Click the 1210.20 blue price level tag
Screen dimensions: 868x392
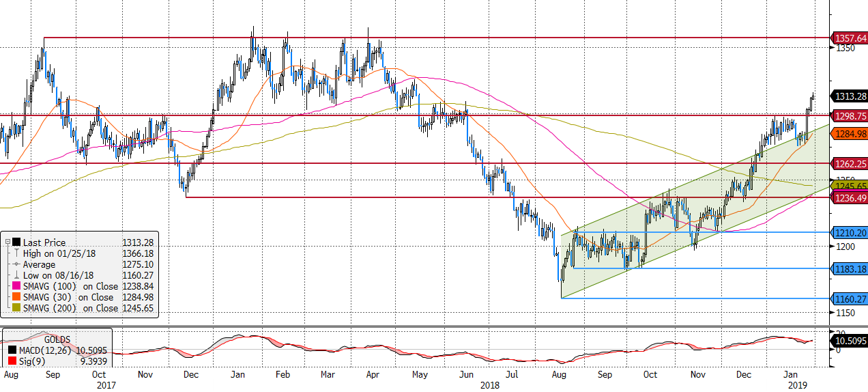[x=848, y=233]
